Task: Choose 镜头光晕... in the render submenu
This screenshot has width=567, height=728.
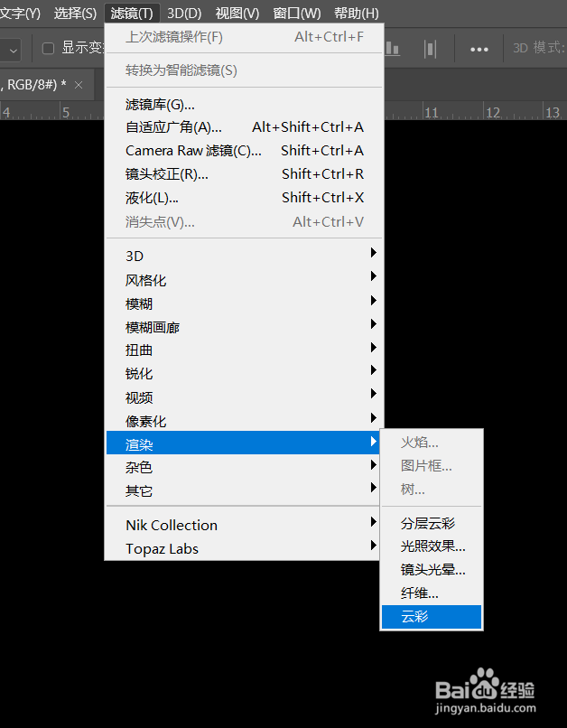Action: (x=432, y=569)
